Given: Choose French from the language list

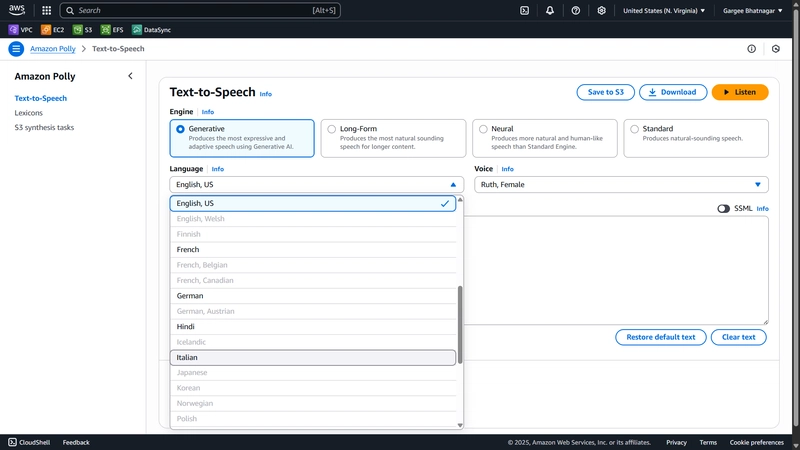Looking at the screenshot, I should 313,249.
